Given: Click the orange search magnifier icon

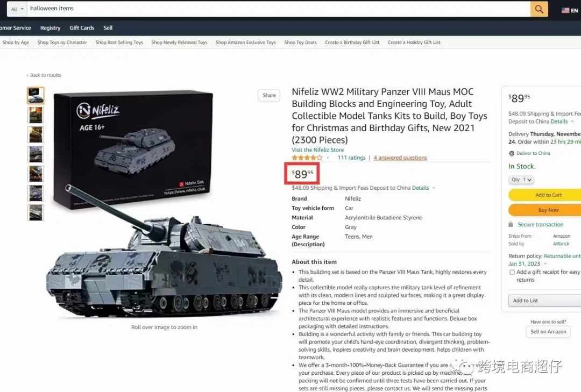Looking at the screenshot, I should [539, 9].
